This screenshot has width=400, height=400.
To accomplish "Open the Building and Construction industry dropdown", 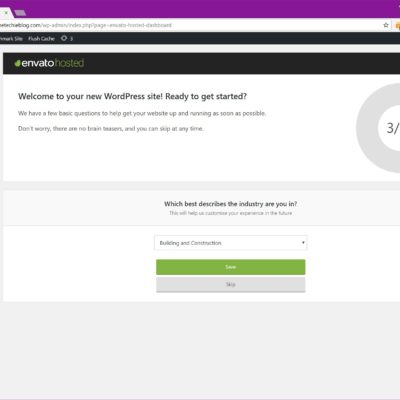I will 230,243.
